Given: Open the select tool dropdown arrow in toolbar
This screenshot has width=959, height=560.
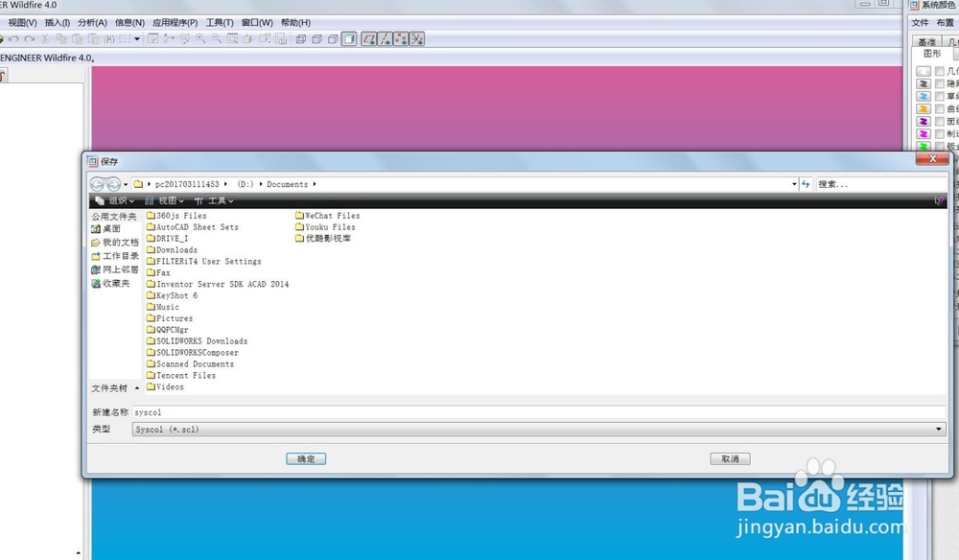Looking at the screenshot, I should click(137, 39).
